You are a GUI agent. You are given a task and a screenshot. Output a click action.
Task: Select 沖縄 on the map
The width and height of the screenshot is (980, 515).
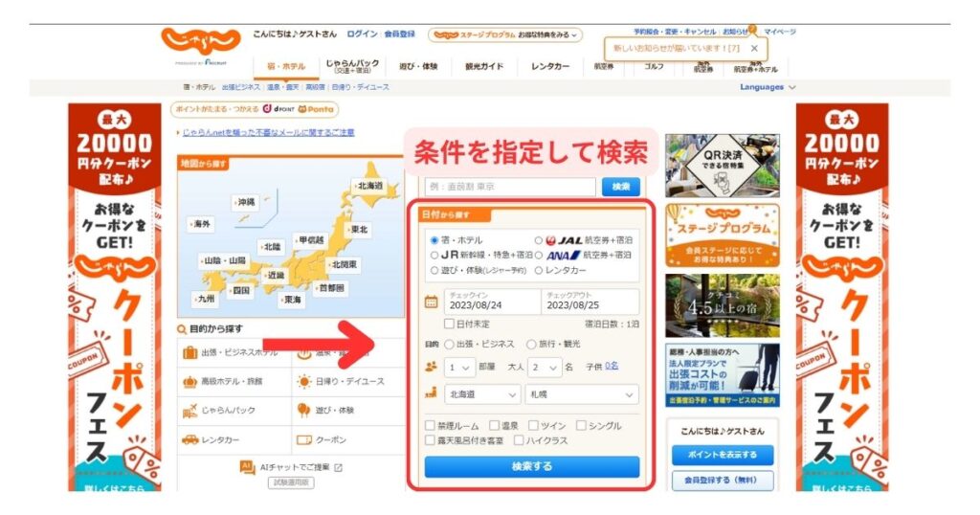[245, 203]
